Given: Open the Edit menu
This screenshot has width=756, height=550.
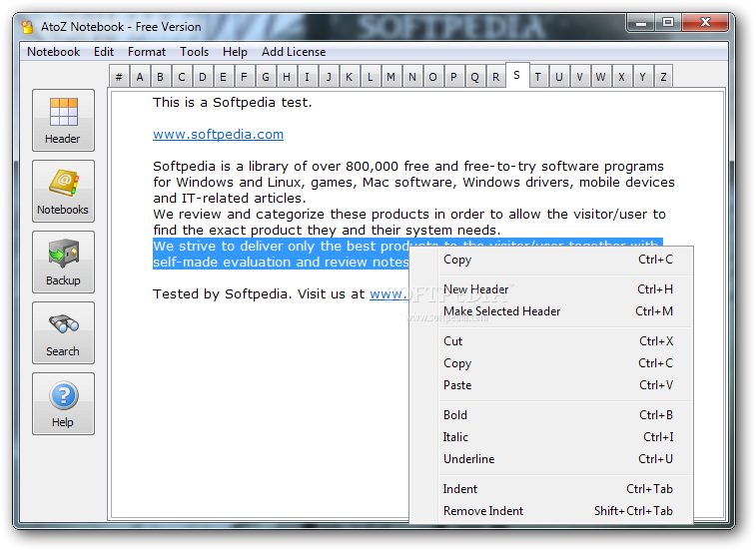Looking at the screenshot, I should pos(104,52).
